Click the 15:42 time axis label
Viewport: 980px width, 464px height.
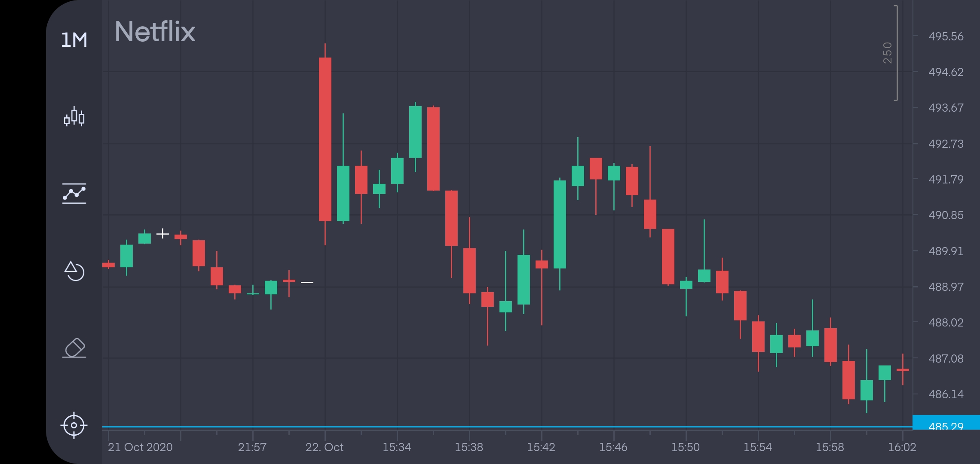[541, 447]
